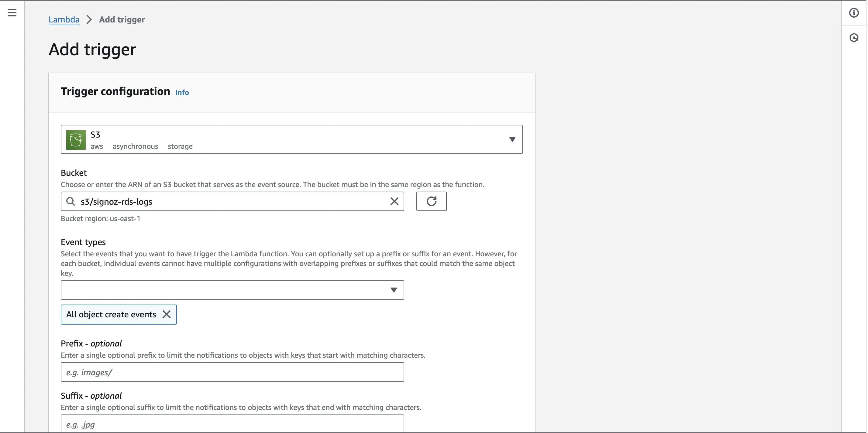The height and width of the screenshot is (433, 868).
Task: Click the 'Bucket region: us-east-1' text
Action: (100, 219)
